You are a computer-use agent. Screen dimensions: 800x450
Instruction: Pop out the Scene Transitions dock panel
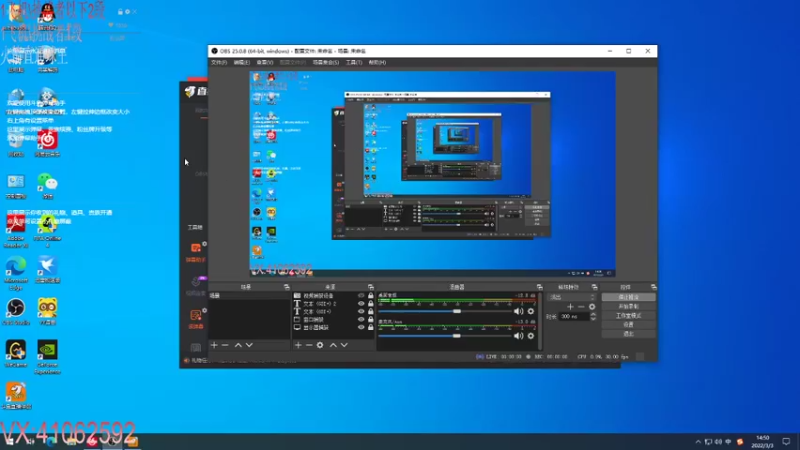tap(594, 287)
